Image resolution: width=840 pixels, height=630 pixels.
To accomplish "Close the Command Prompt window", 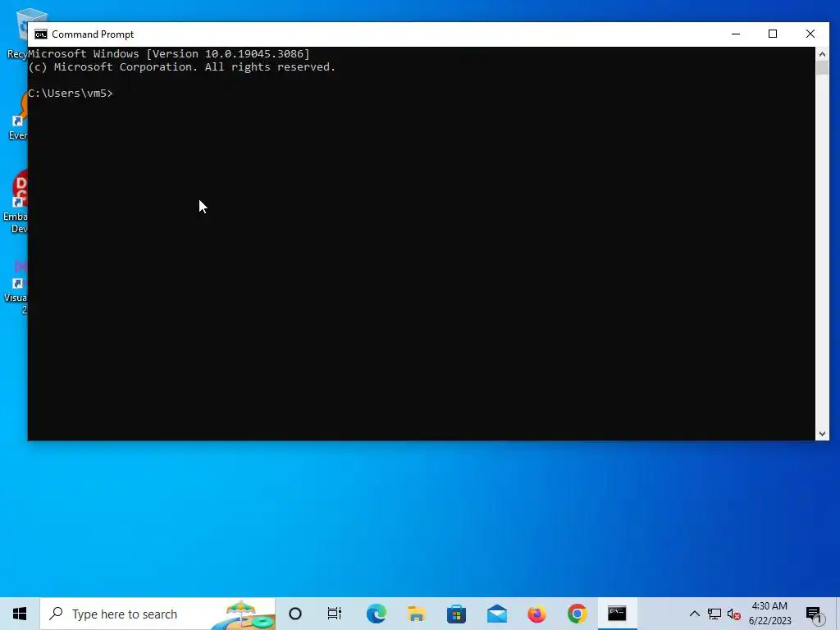I will point(810,34).
